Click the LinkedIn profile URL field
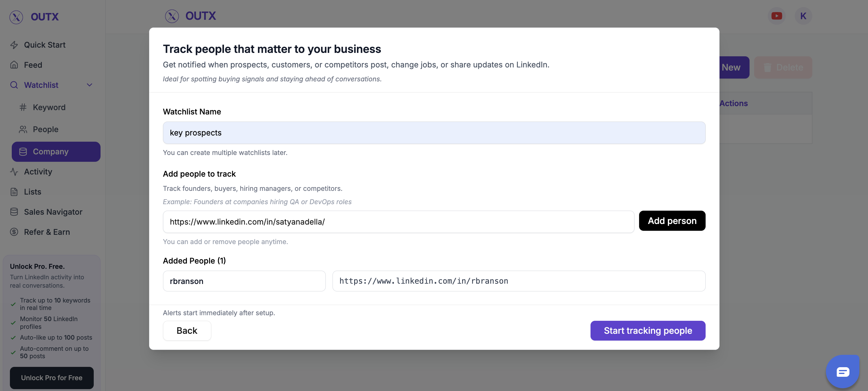868x391 pixels. (398, 222)
